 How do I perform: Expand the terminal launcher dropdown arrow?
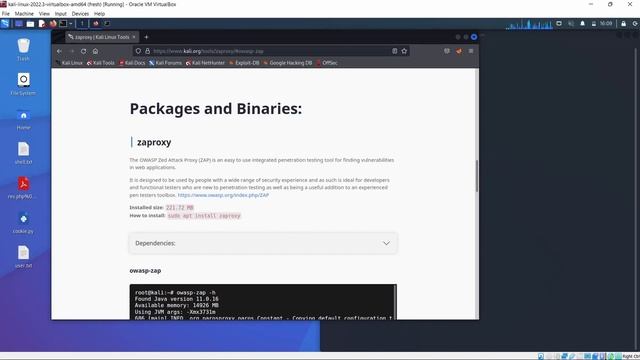(71, 24)
